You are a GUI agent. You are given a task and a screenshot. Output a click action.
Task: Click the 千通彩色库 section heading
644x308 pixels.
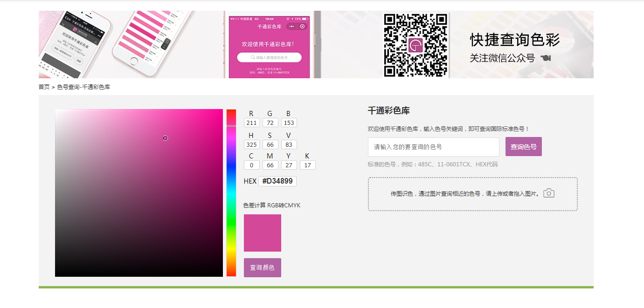click(389, 111)
